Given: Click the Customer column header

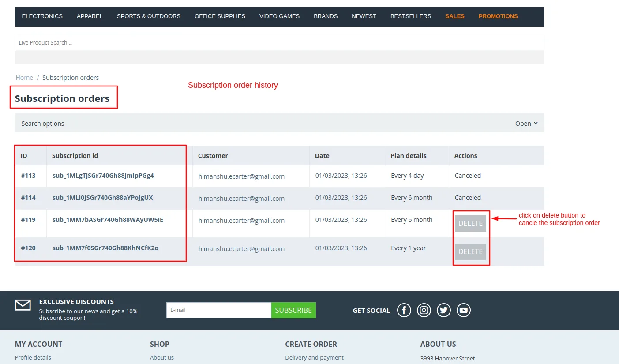Looking at the screenshot, I should [x=213, y=156].
